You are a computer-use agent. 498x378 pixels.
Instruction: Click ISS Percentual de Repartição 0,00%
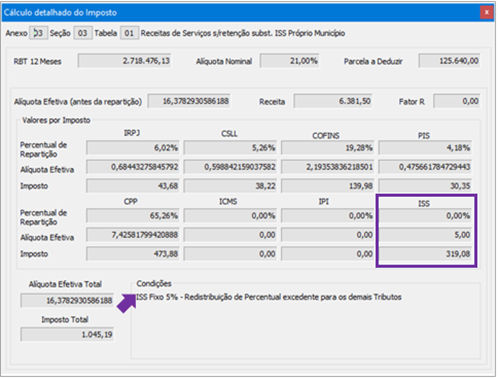coord(425,216)
